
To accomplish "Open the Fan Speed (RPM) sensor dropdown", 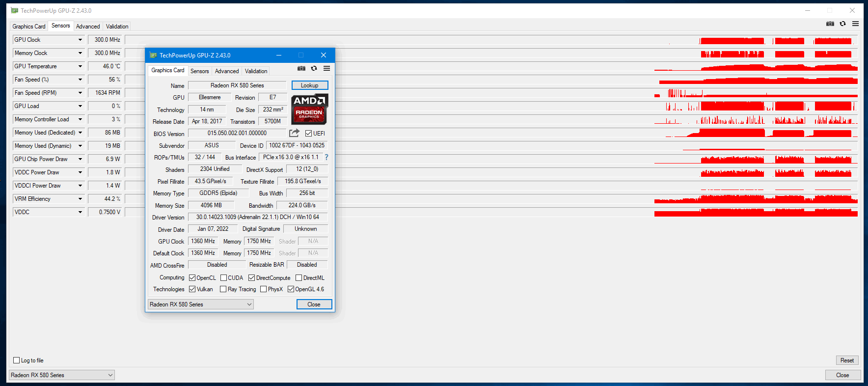I will (80, 93).
